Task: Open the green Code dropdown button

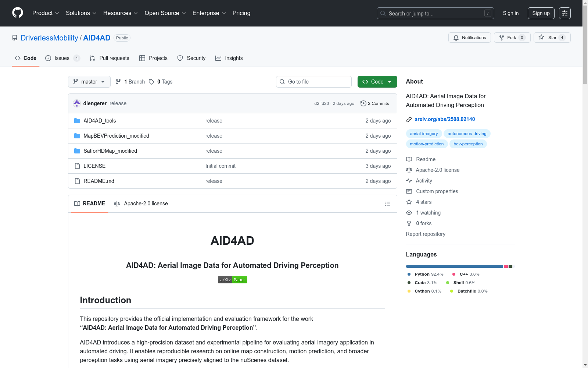Action: tap(377, 82)
